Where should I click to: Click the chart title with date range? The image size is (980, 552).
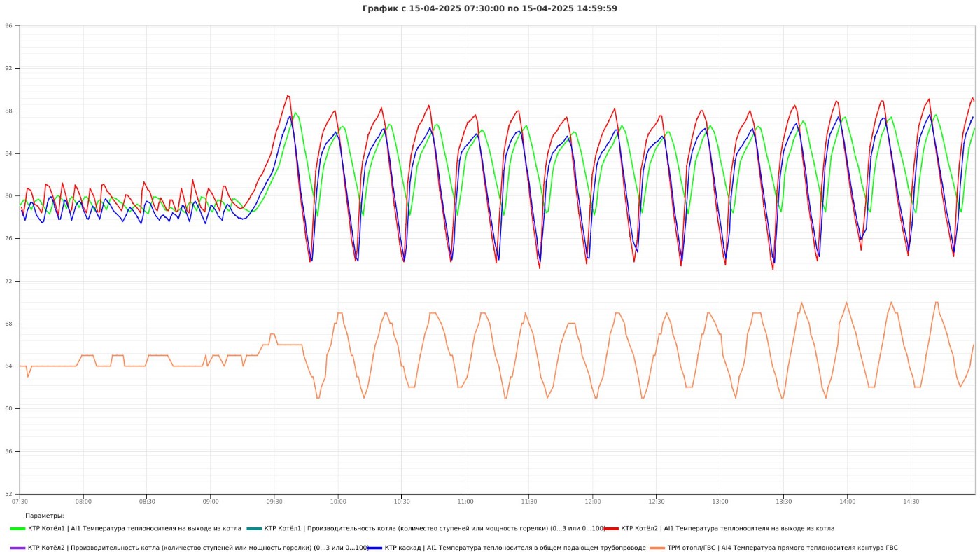489,8
